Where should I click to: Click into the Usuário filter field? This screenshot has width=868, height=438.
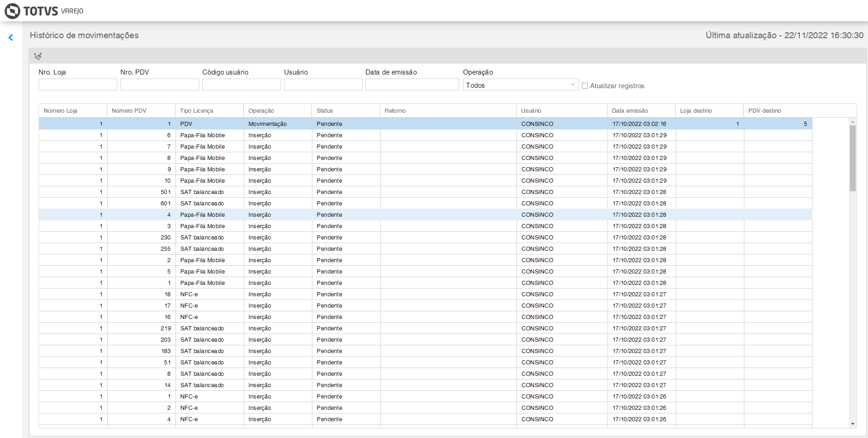(323, 85)
